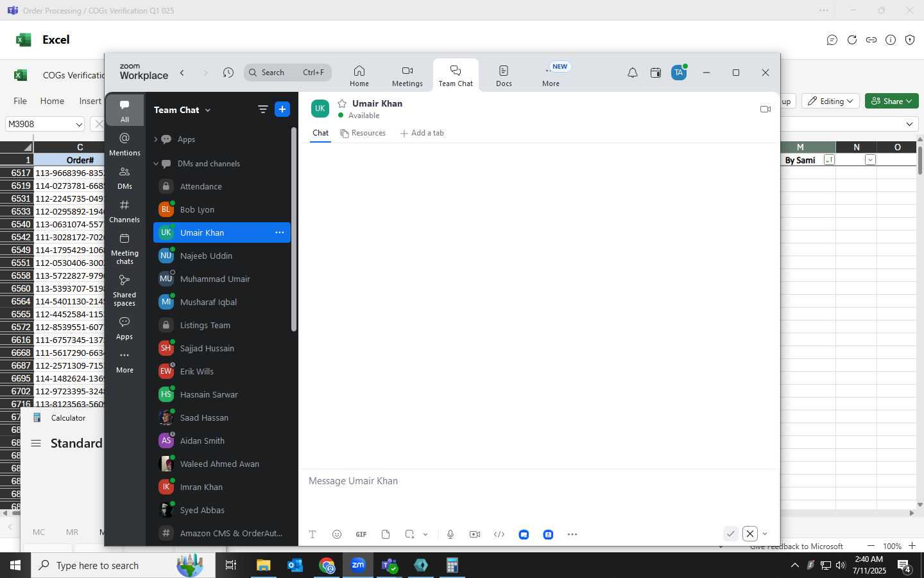Click the Message Umair Khan field

tap(538, 481)
